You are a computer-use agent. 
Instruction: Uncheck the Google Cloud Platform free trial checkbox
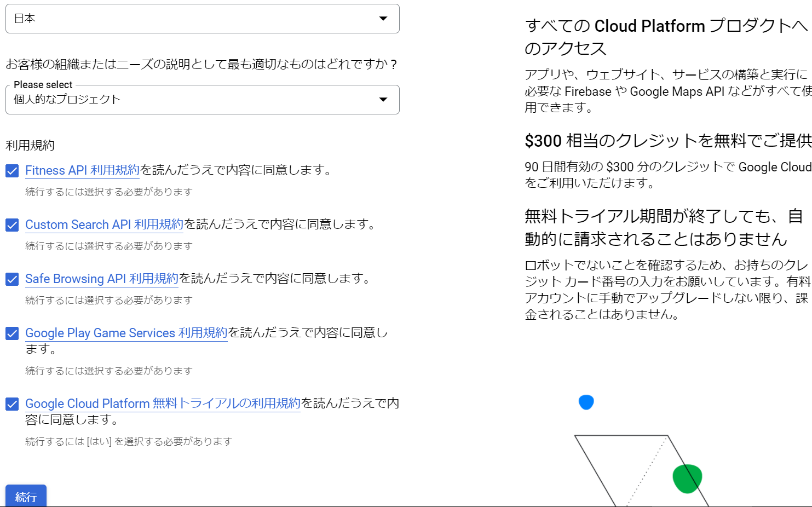(x=12, y=404)
